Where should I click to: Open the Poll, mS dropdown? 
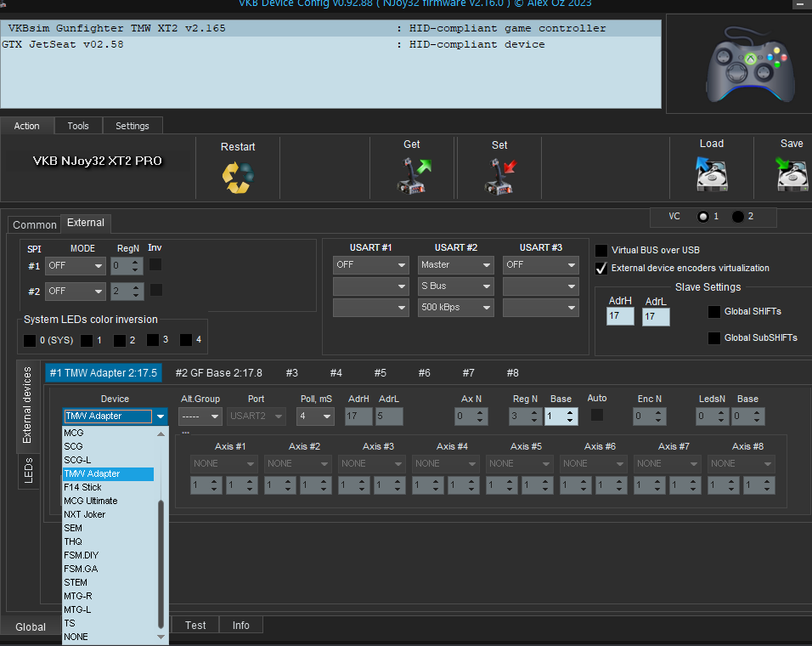pos(315,416)
